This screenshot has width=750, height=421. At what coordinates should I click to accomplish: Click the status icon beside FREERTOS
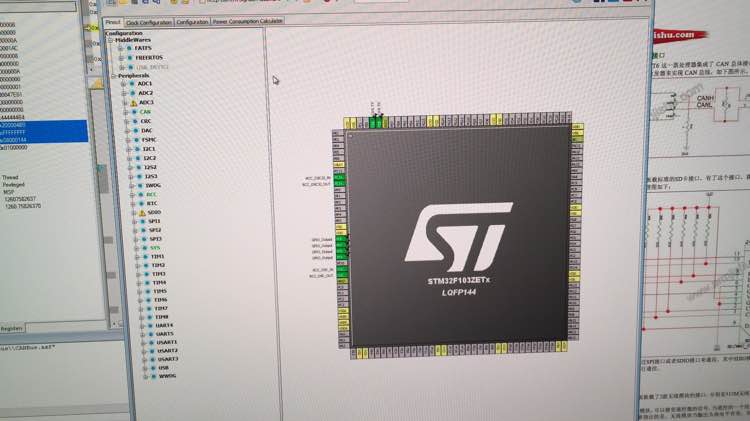pyautogui.click(x=130, y=58)
